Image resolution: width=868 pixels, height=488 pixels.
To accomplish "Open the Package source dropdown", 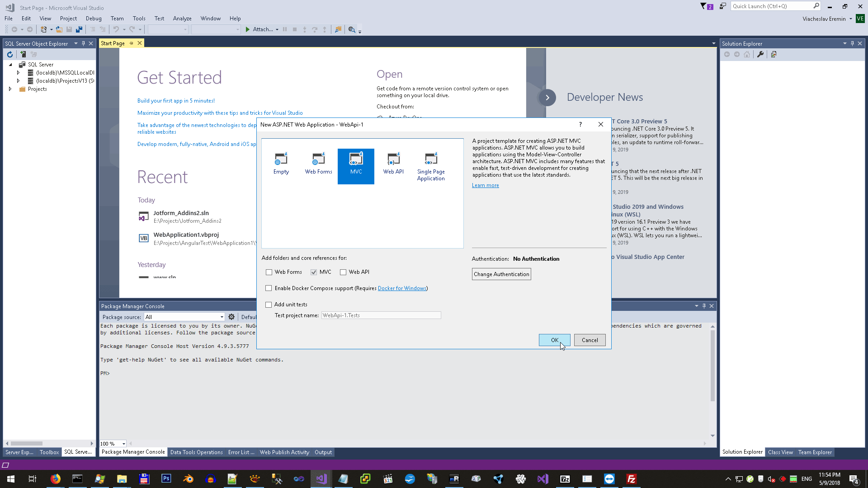I will [222, 317].
